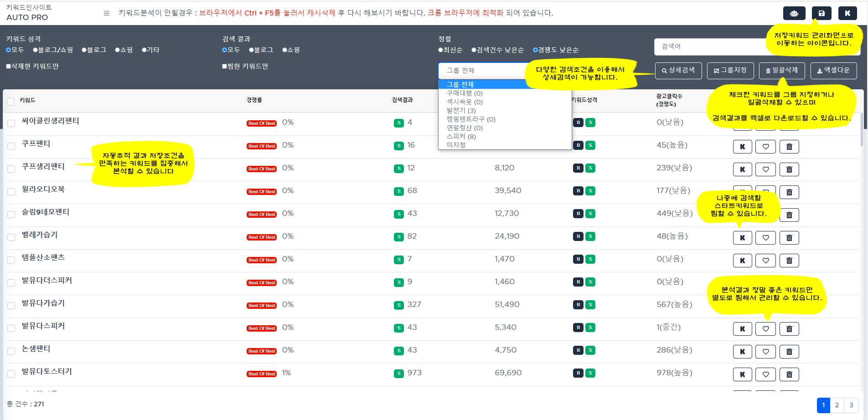This screenshot has width=868, height=420.
Task: Select 최신순 sort radio option
Action: click(441, 50)
